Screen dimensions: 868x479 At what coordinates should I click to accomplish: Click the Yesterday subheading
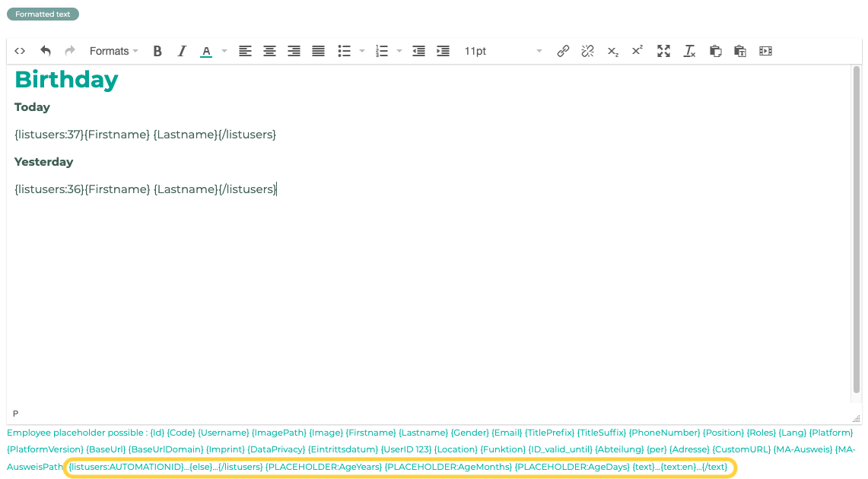tap(43, 162)
